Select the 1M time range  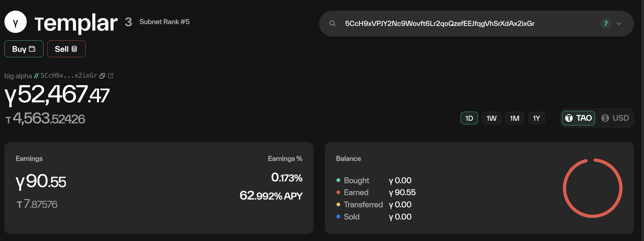(x=515, y=118)
